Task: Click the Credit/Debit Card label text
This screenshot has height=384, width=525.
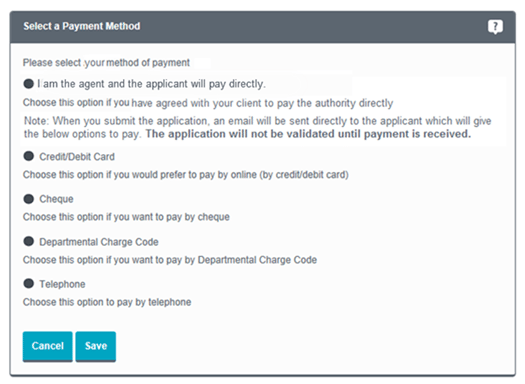Action: coord(77,157)
